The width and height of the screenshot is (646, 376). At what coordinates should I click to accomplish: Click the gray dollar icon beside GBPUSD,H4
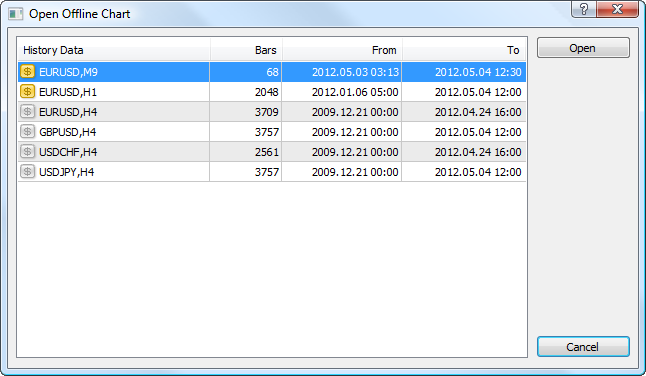[x=27, y=132]
